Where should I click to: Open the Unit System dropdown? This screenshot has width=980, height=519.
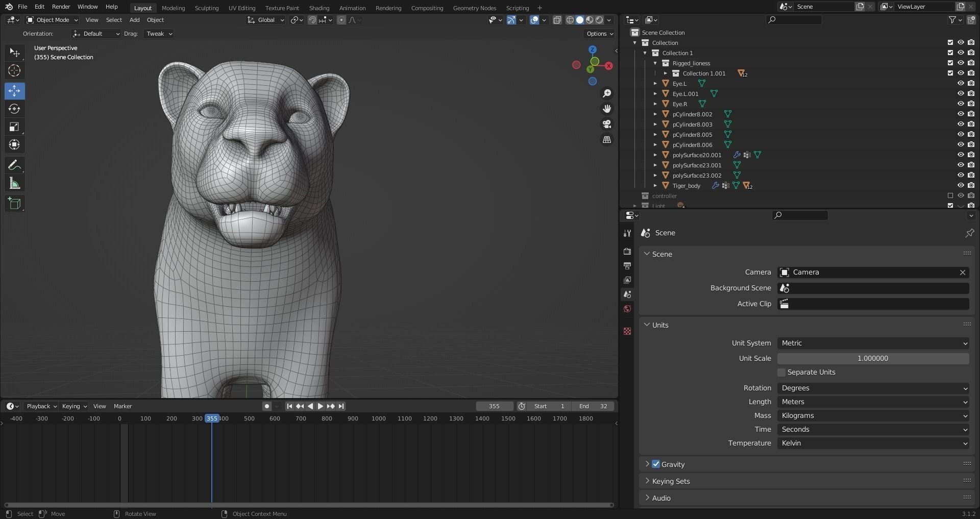[x=873, y=343]
